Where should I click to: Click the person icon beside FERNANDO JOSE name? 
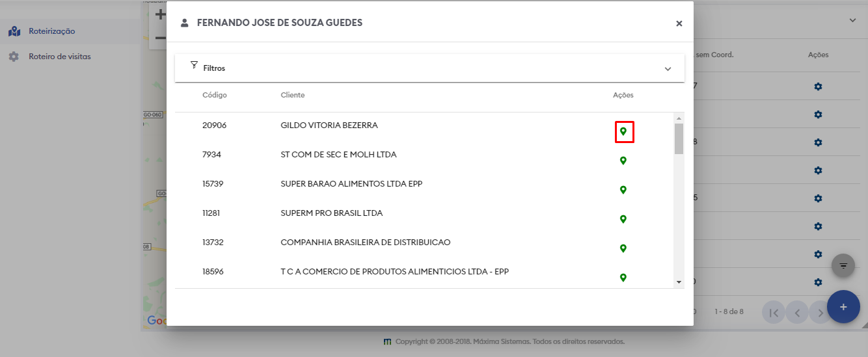coord(184,23)
